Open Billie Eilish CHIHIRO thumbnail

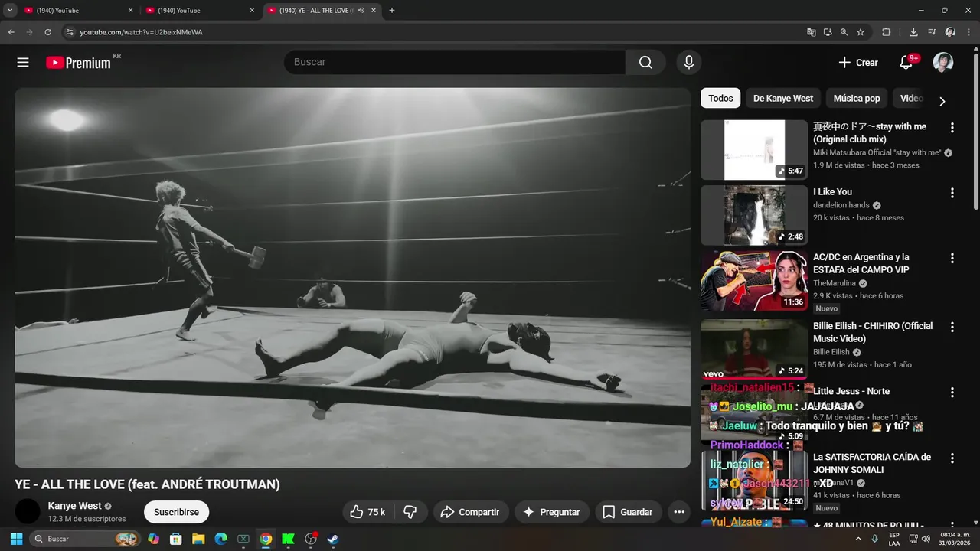click(754, 349)
